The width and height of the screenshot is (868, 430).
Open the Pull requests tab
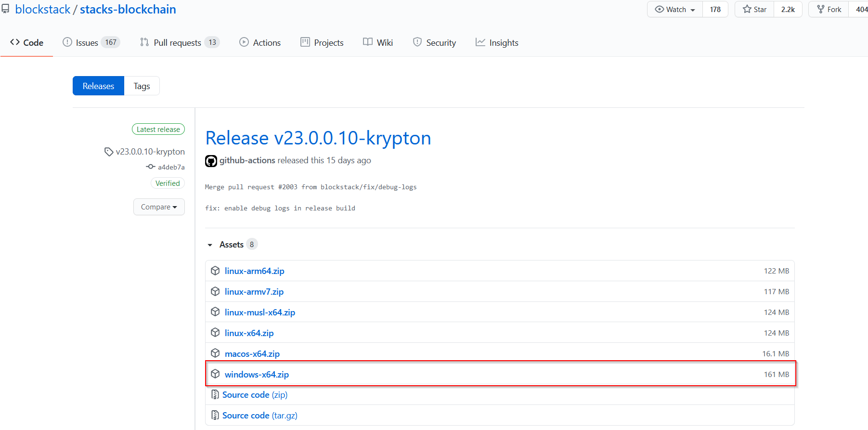click(180, 42)
